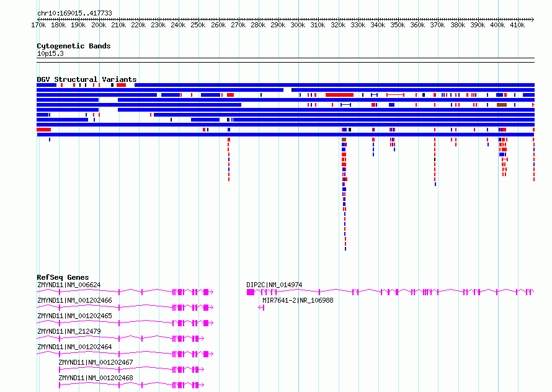Click the RefSeq Genes track title
The width and height of the screenshot is (552, 392).
tap(63, 277)
